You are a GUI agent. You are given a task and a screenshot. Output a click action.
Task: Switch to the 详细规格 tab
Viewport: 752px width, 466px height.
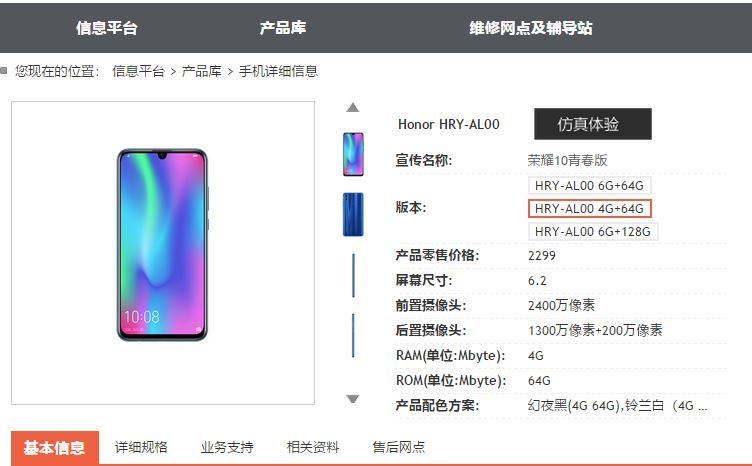pyautogui.click(x=141, y=447)
